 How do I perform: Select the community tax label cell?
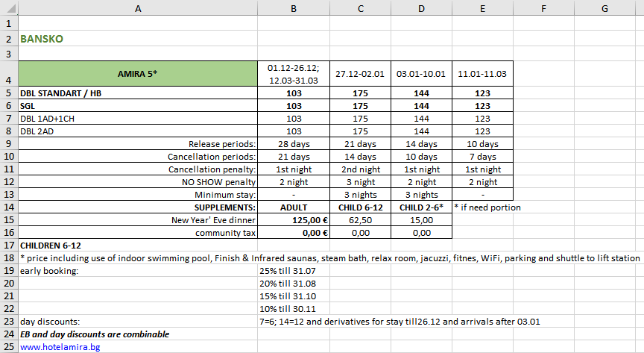138,233
